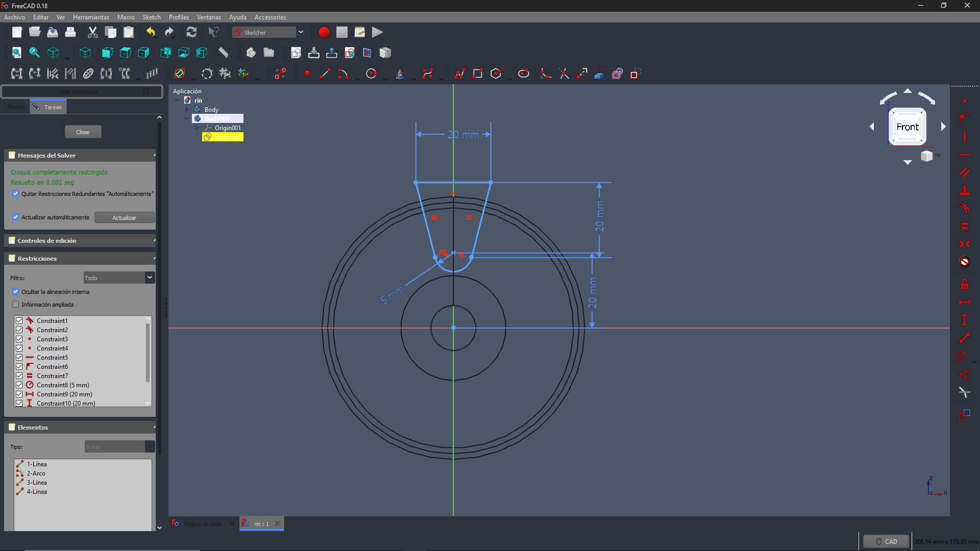Select the create line sketch tool

[325, 74]
